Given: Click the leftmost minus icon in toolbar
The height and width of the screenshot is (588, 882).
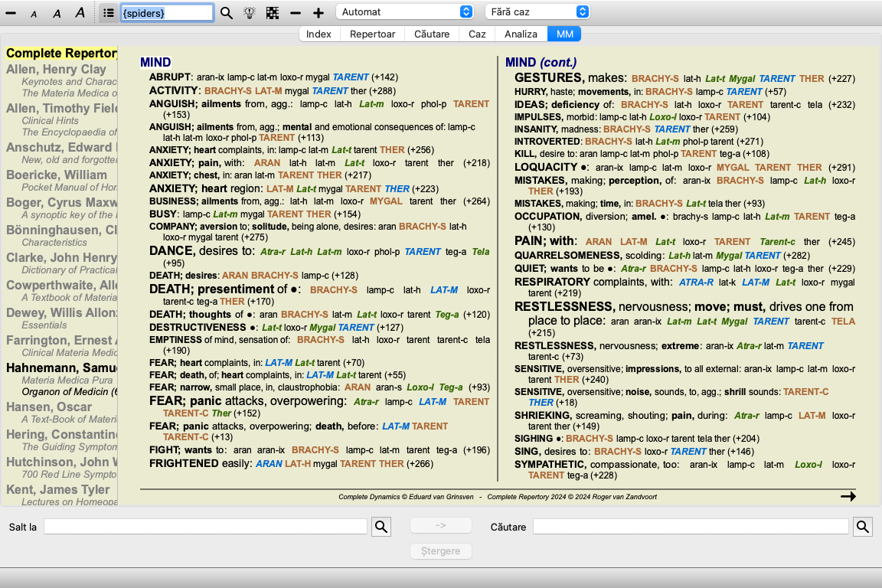Looking at the screenshot, I should tap(11, 13).
